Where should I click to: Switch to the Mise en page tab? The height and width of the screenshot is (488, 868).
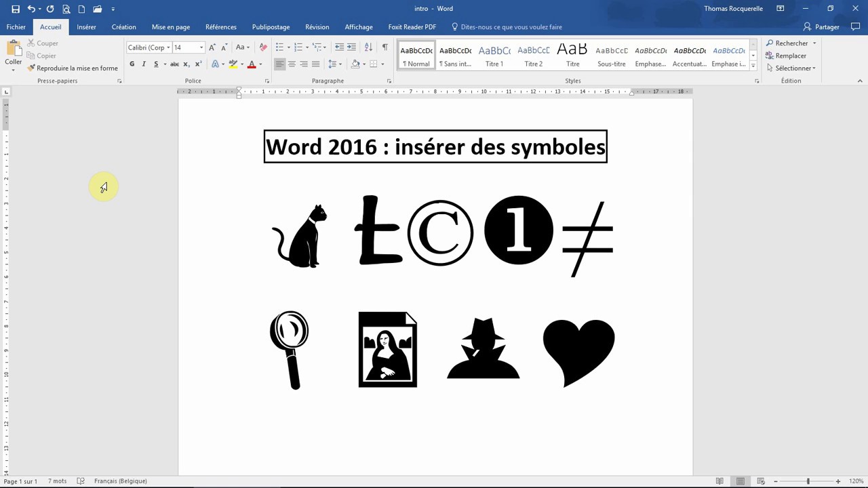[x=171, y=27]
